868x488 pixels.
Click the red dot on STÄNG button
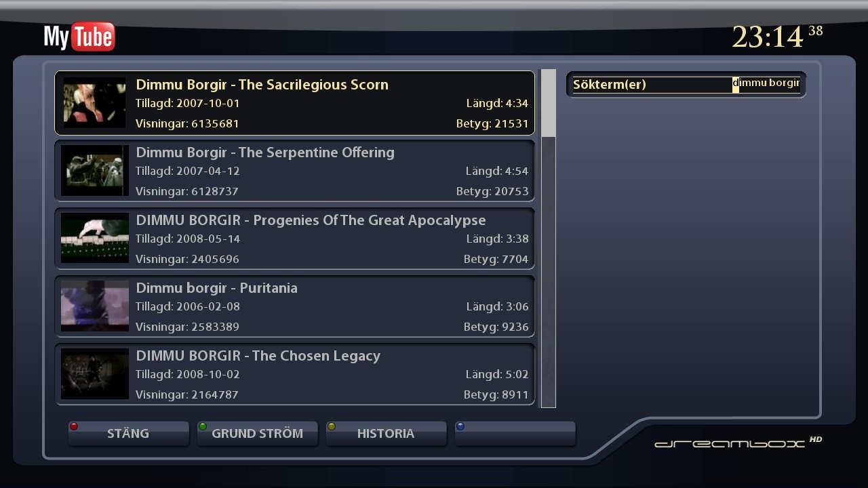(x=74, y=426)
